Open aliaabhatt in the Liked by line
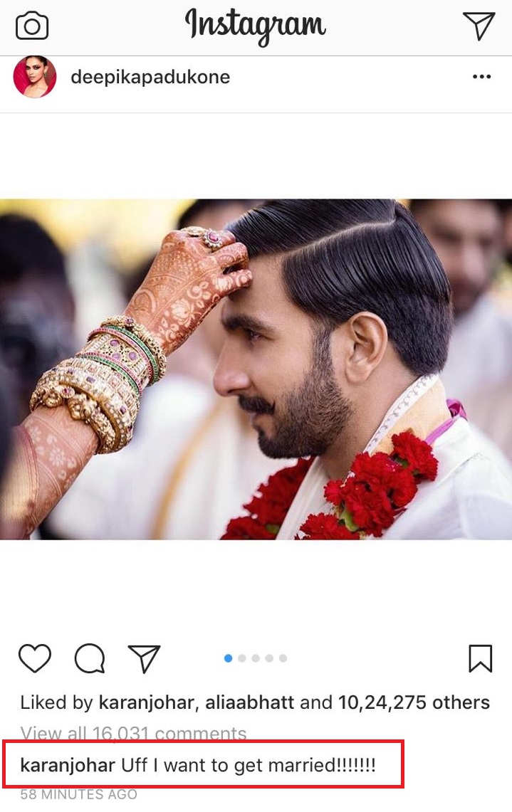Viewport: 512px width, 812px height. tap(250, 702)
